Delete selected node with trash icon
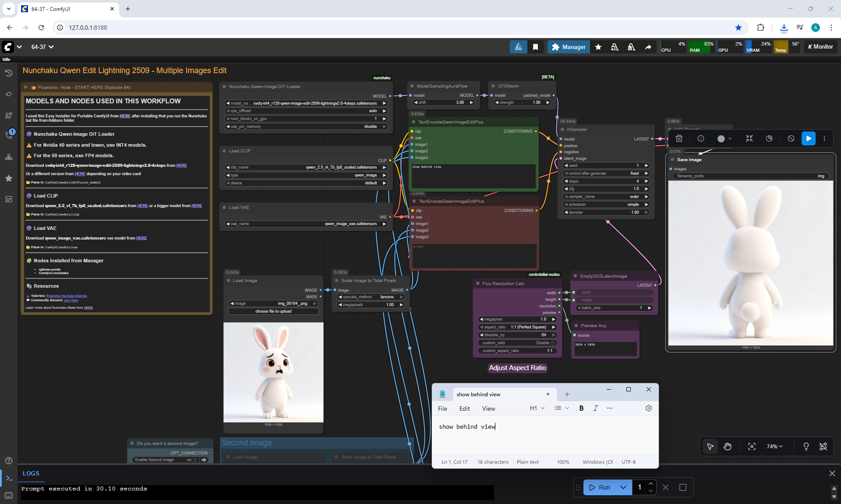 pos(679,139)
